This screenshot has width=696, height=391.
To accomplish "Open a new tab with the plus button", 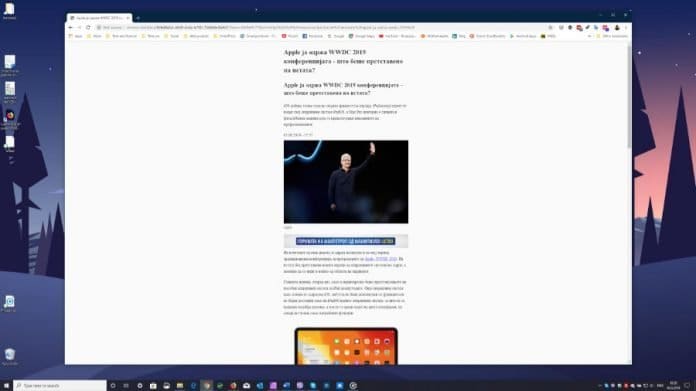I will tap(138, 18).
